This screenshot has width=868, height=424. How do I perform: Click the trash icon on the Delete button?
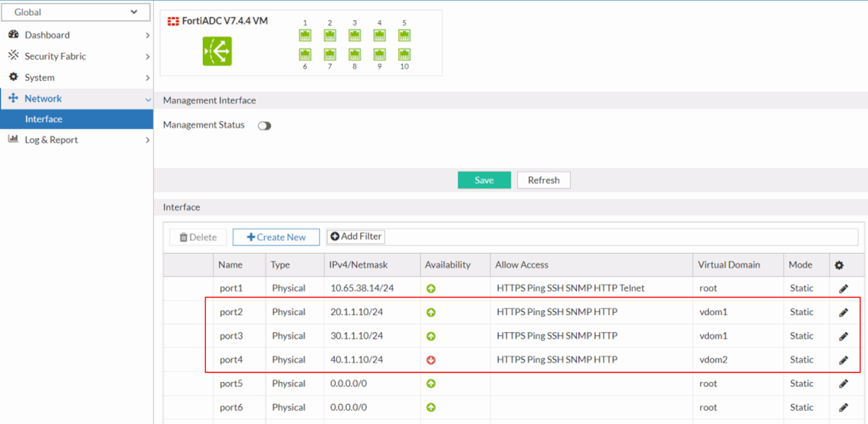tap(184, 237)
